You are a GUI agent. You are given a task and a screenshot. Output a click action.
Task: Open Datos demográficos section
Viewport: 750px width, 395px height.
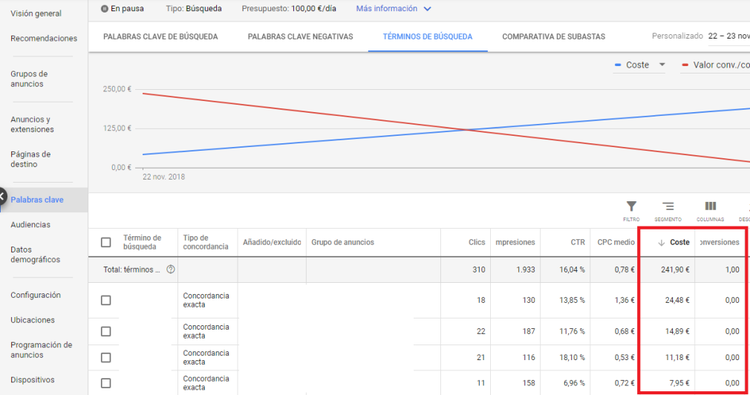coord(35,254)
